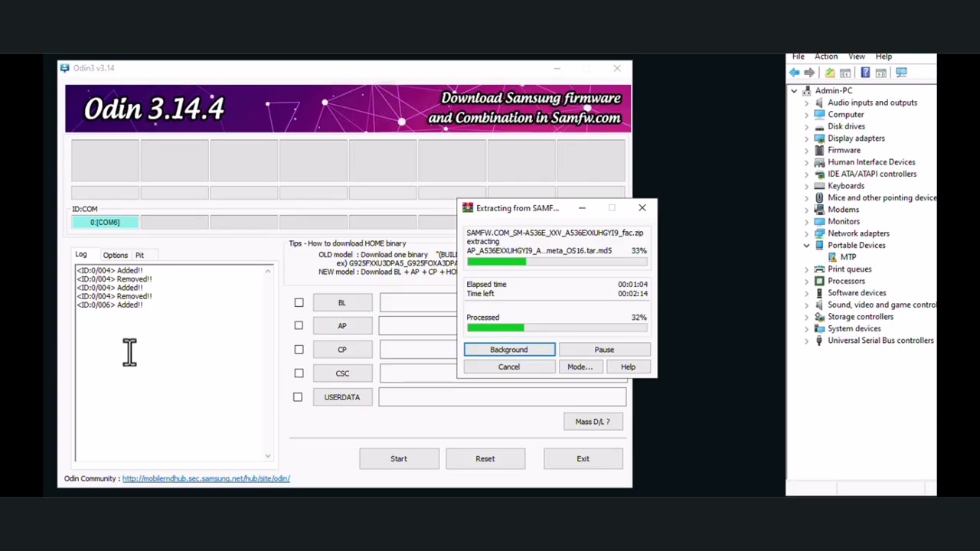This screenshot has width=980, height=551.
Task: Click the file extraction progress bar at 33%
Action: (x=557, y=262)
